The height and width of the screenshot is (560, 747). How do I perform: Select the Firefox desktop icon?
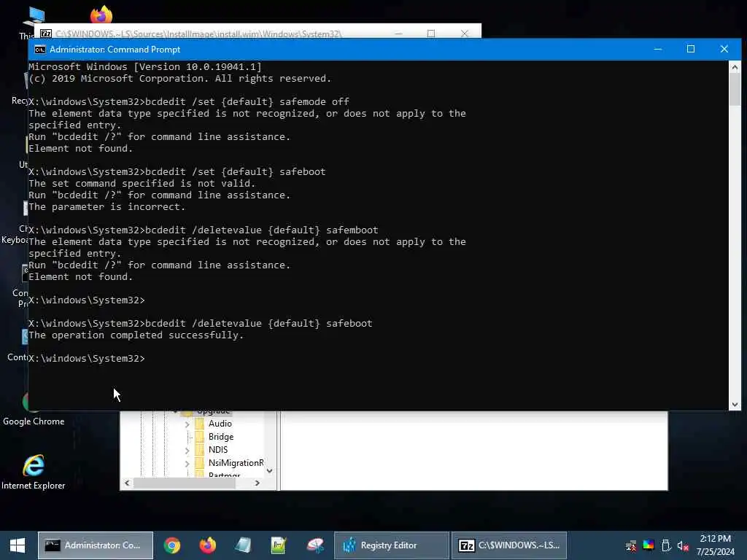(x=101, y=15)
